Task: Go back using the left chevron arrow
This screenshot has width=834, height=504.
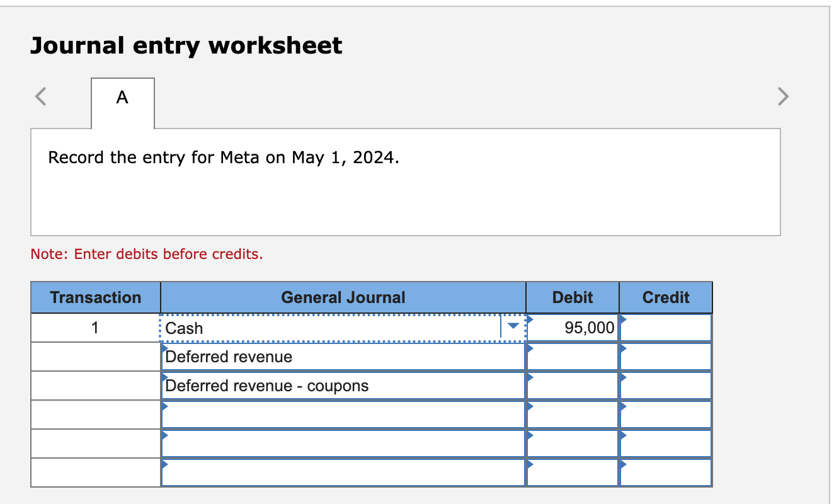Action: (40, 96)
